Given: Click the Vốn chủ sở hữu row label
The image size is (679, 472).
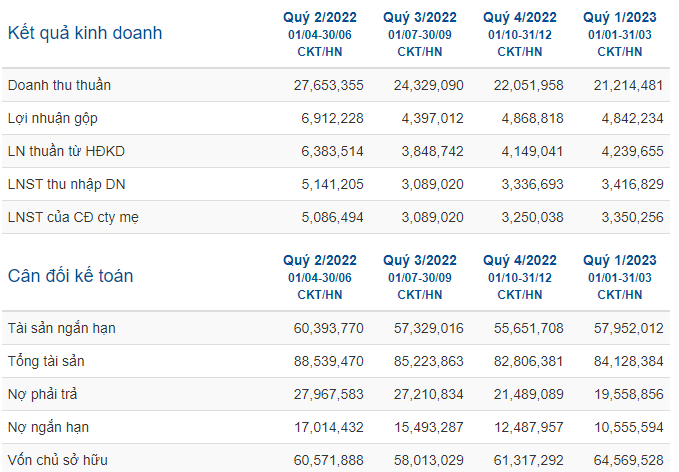Looking at the screenshot, I should [58, 460].
